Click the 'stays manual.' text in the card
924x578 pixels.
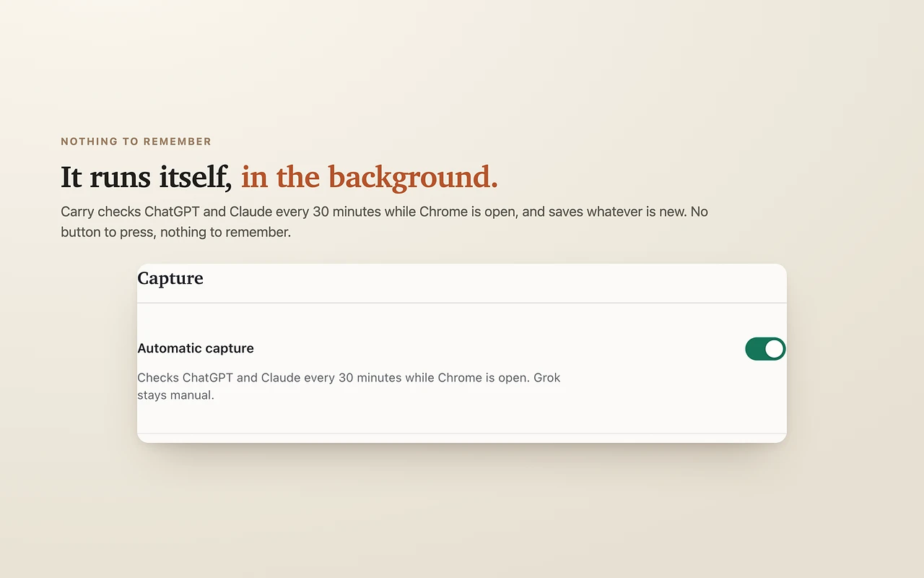175,395
